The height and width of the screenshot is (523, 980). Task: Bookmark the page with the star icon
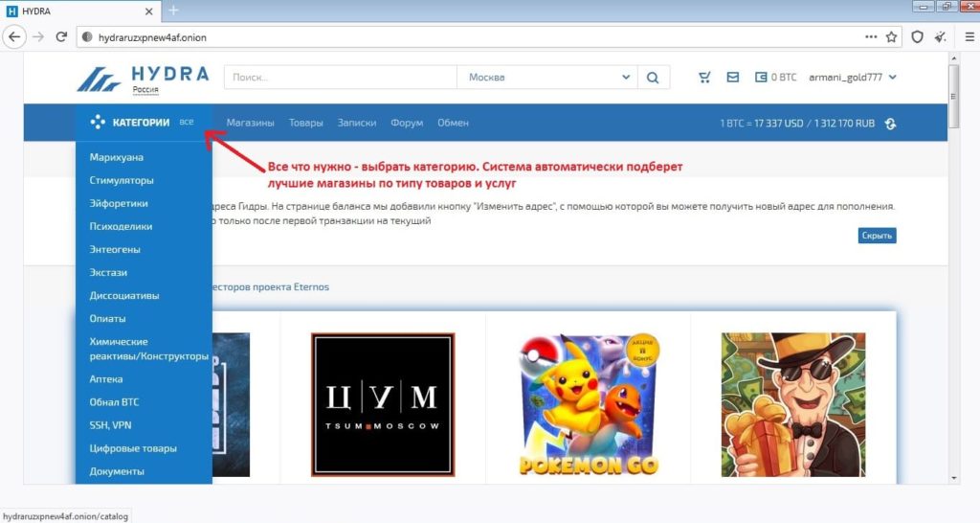(891, 37)
